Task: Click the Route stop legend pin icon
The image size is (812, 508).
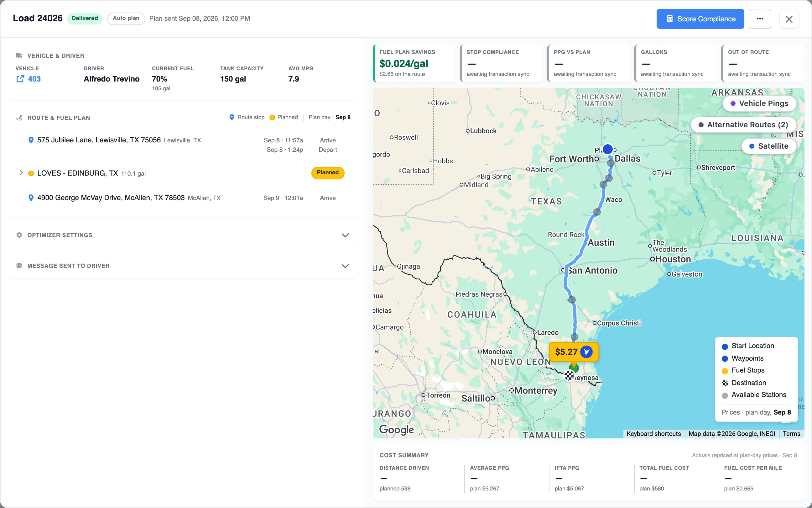Action: (x=232, y=117)
